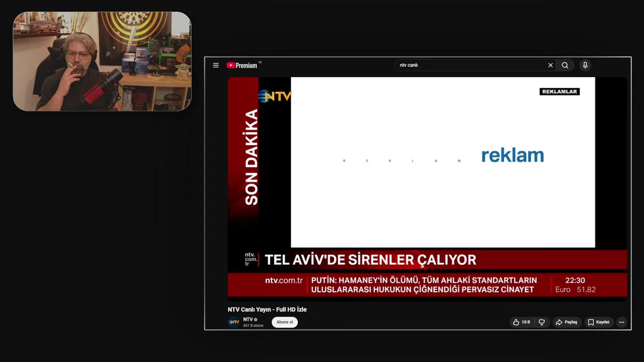The image size is (644, 362).
Task: Open more actions three-dot menu
Action: point(622,322)
